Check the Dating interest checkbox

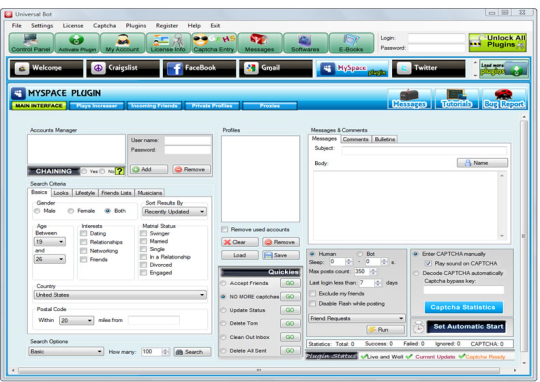pyautogui.click(x=83, y=233)
